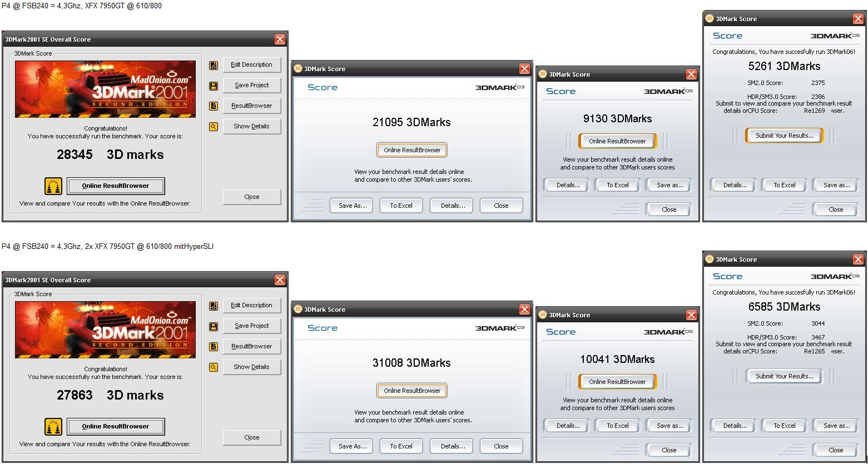Click the Save Project floppy icon in the 27863 window
This screenshot has width=868, height=464.
[214, 327]
